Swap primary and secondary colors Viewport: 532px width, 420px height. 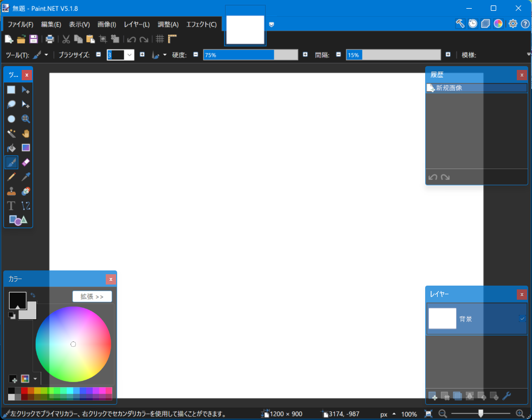pos(33,295)
